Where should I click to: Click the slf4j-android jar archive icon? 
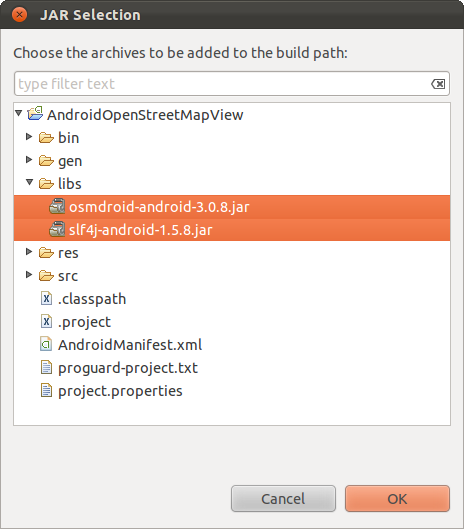[57, 229]
